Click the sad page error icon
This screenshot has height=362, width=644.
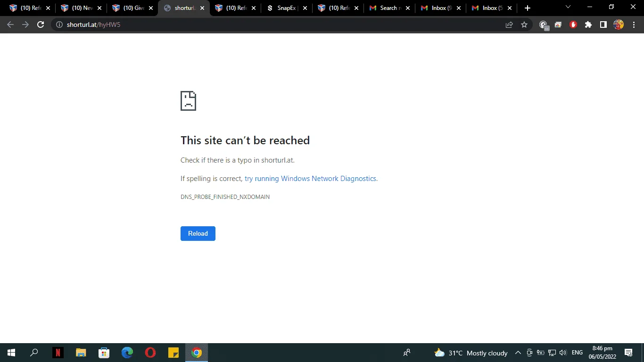[188, 101]
